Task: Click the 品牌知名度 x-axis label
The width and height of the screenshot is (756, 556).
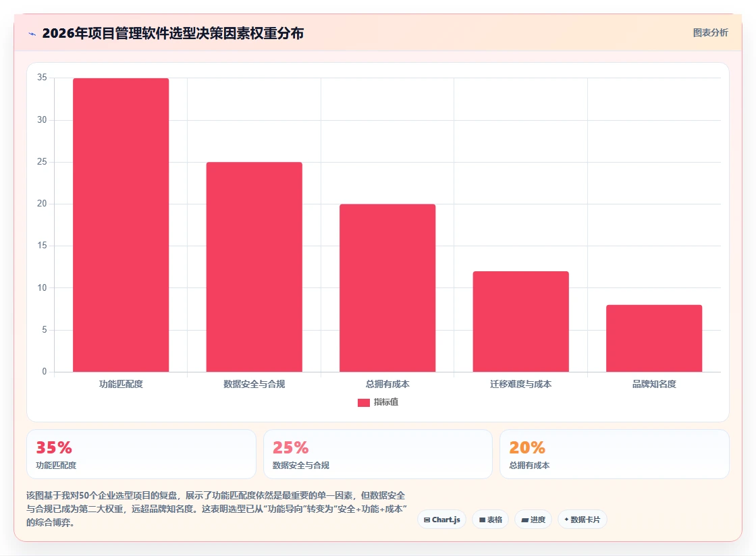Action: pyautogui.click(x=654, y=384)
